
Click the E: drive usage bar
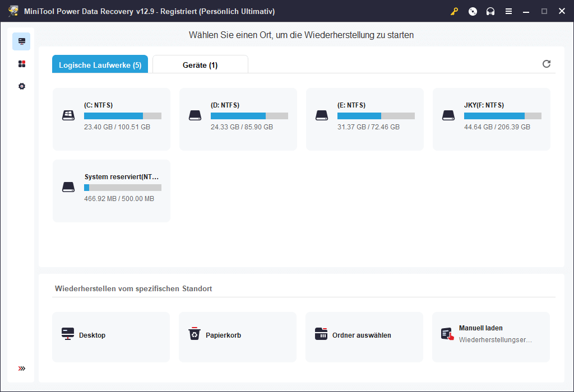pos(376,116)
